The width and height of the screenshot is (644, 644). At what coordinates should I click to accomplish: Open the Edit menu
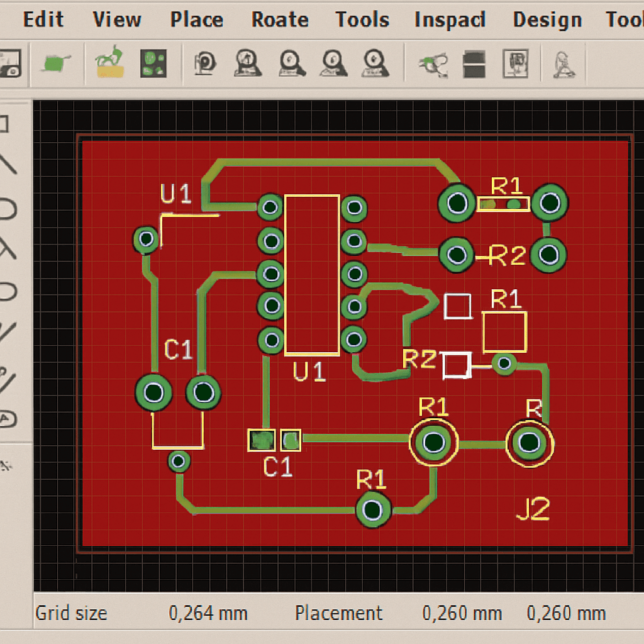(x=43, y=19)
